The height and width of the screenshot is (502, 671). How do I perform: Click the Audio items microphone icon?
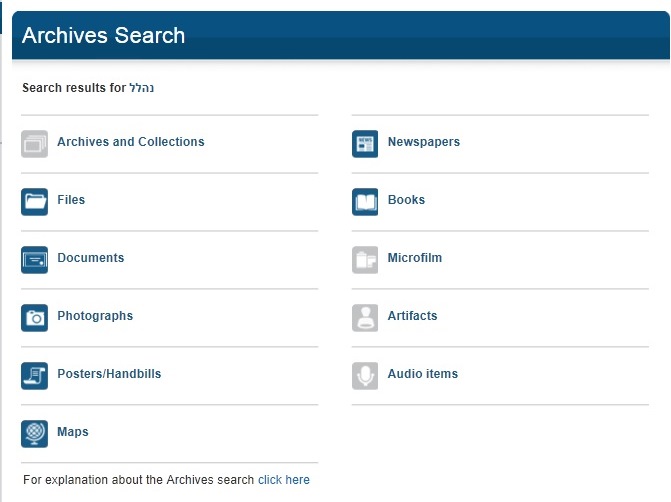[x=365, y=376]
